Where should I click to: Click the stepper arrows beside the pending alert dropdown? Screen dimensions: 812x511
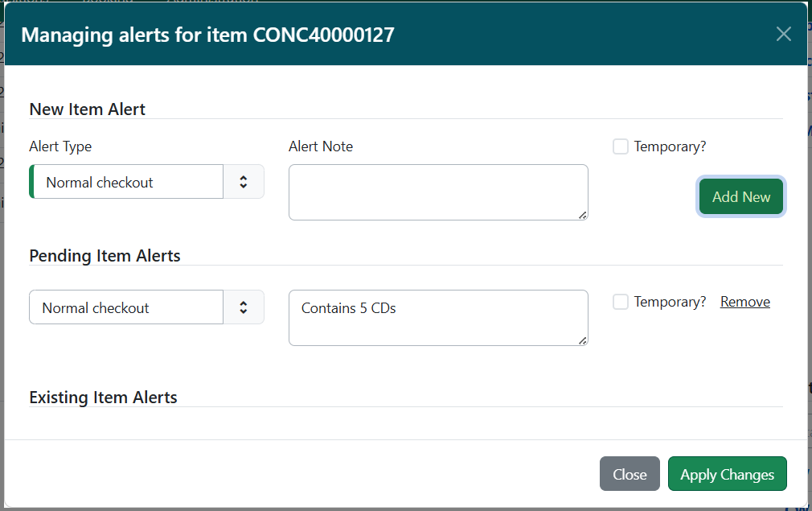pos(244,307)
